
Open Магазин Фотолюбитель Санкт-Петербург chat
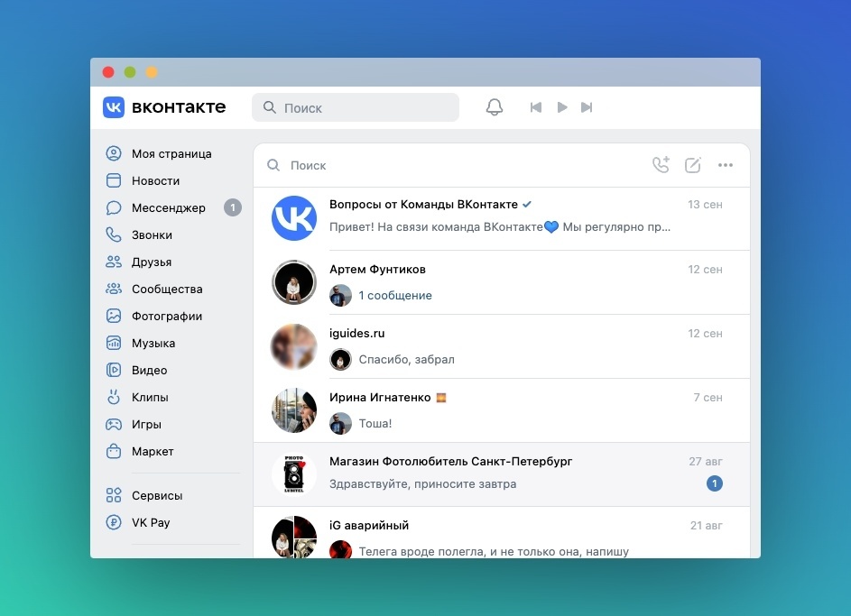pyautogui.click(x=502, y=474)
